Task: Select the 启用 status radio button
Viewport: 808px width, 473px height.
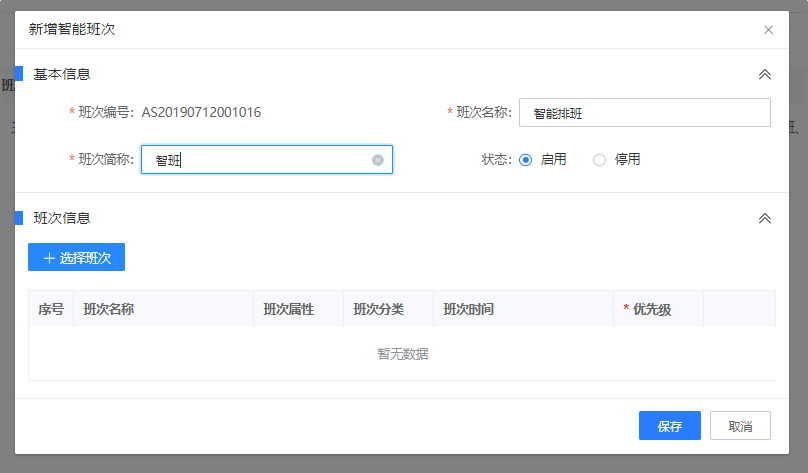Action: point(526,160)
